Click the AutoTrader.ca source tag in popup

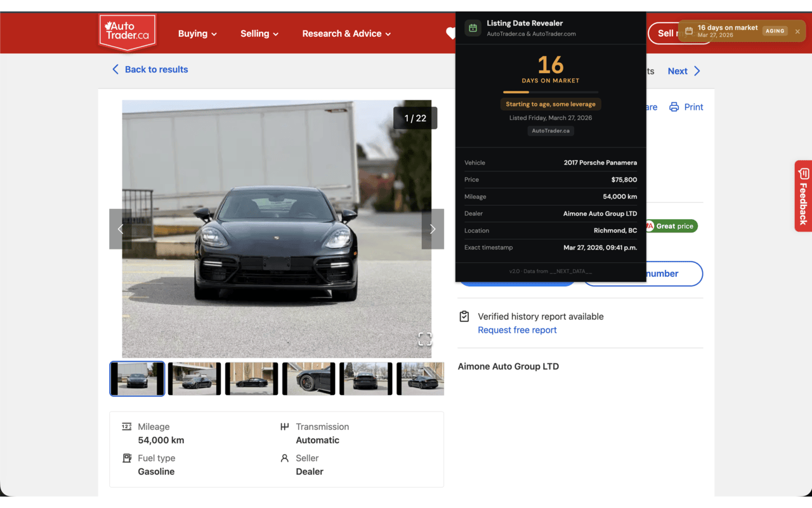point(551,131)
